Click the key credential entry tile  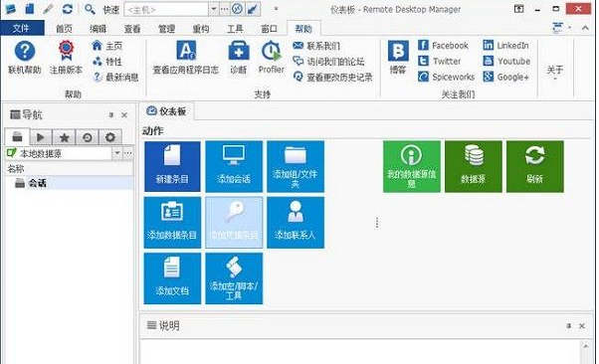234,223
